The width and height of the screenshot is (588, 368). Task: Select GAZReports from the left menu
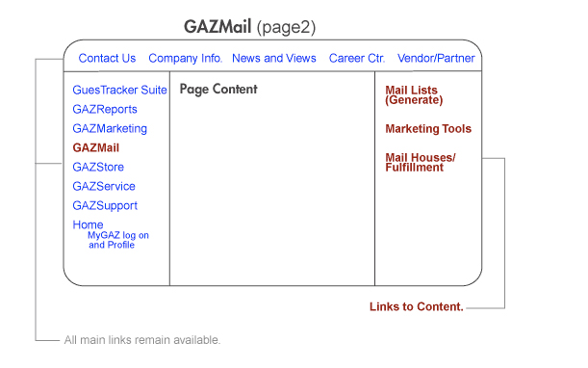[105, 109]
